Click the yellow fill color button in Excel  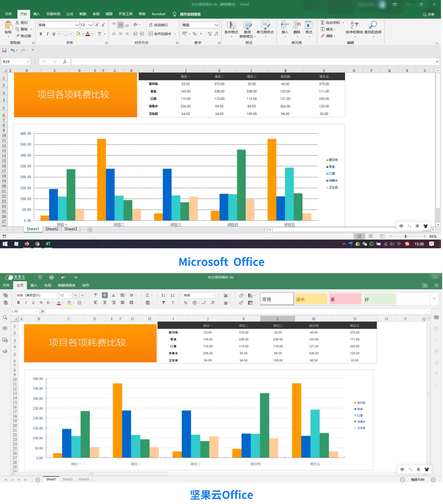[78, 34]
